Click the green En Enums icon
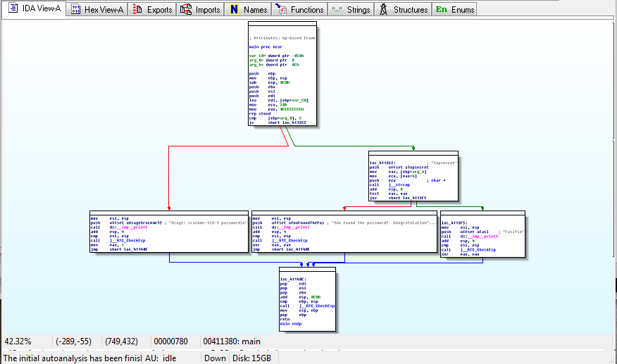Viewport: 617px width, 364px height. [x=442, y=10]
